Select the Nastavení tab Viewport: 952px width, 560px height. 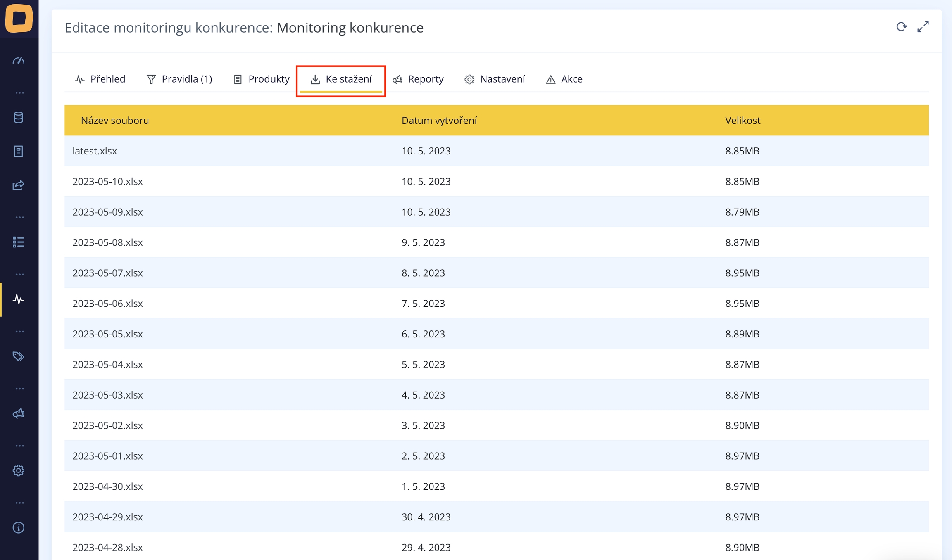coord(495,79)
